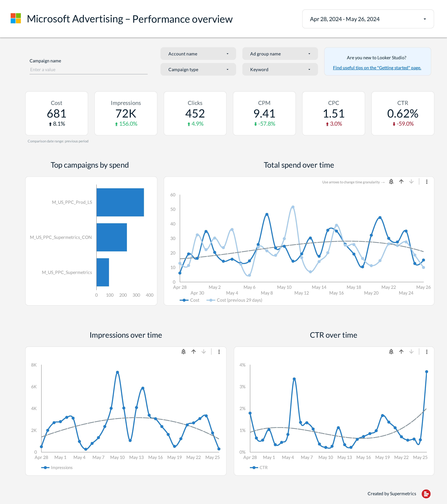447x504 pixels.
Task: Open three-dot menu on CTR chart
Action: [427, 352]
